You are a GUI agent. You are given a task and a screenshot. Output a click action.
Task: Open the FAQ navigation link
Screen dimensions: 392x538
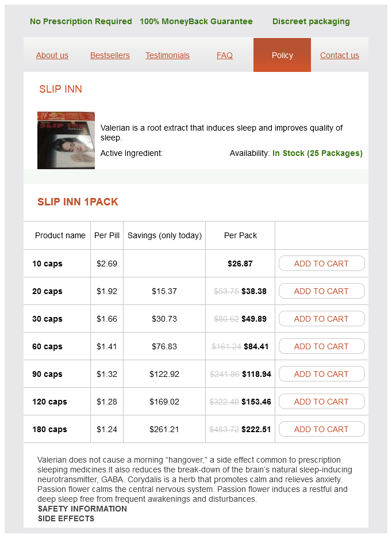click(225, 55)
